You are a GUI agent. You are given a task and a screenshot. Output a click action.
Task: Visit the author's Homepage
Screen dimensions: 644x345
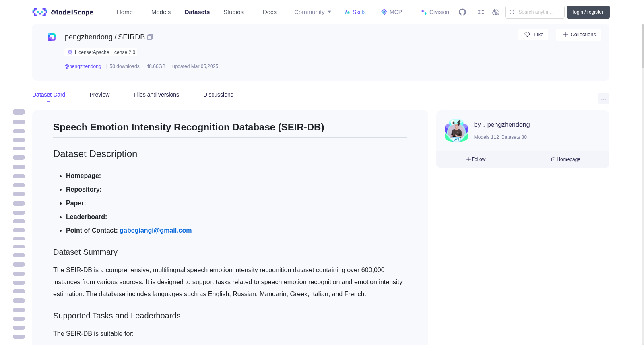coord(566,159)
